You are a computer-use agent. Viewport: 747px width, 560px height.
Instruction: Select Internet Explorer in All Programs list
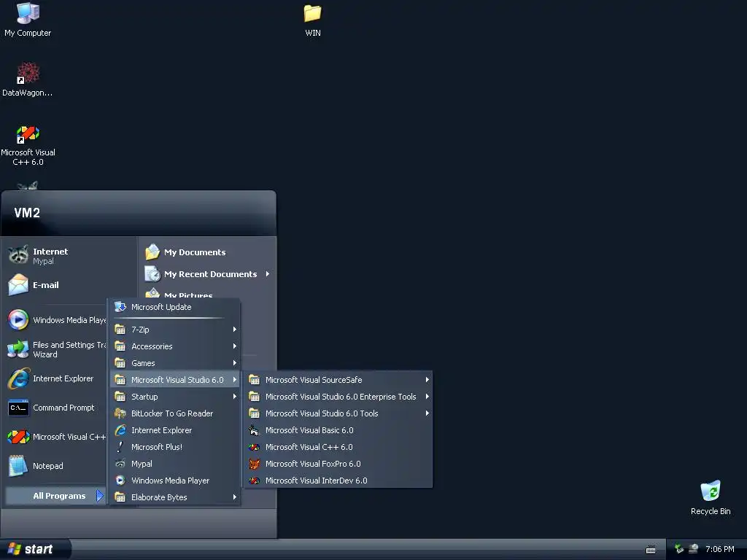pyautogui.click(x=175, y=430)
